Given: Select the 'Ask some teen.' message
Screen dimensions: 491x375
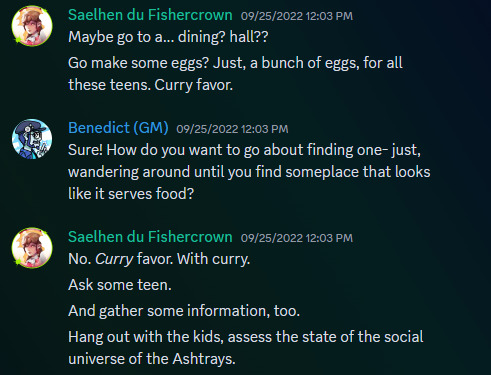Looking at the screenshot, I should (x=120, y=285).
